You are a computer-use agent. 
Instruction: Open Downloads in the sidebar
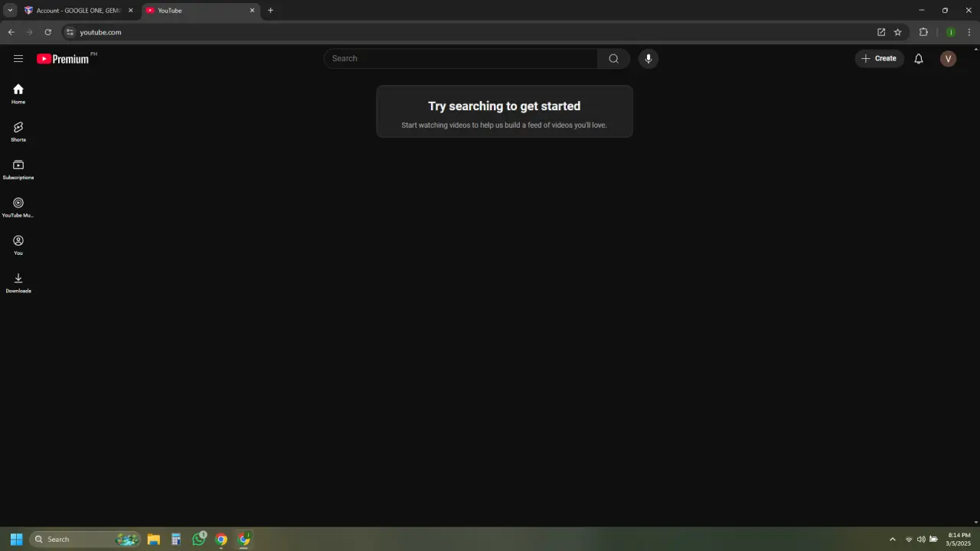18,283
